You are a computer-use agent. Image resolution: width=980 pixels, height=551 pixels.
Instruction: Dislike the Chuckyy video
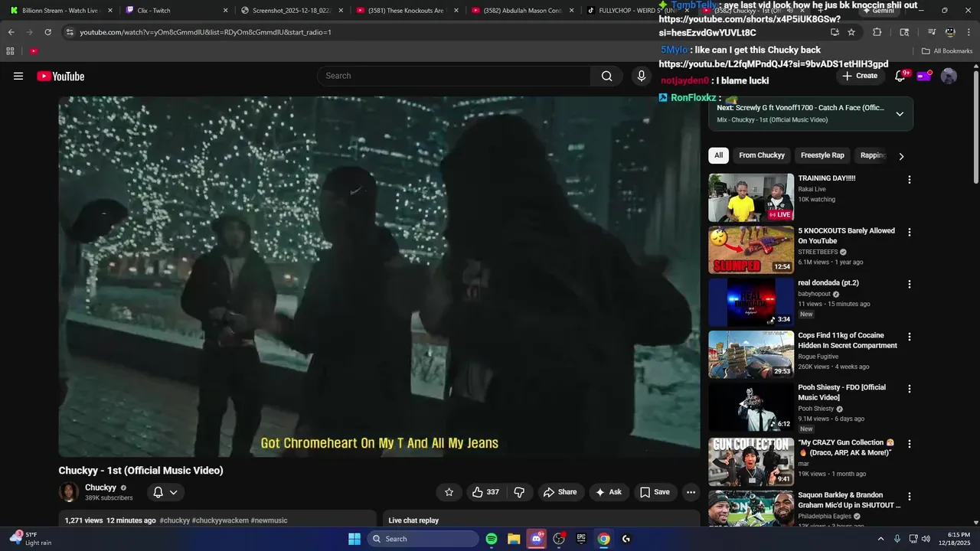519,492
